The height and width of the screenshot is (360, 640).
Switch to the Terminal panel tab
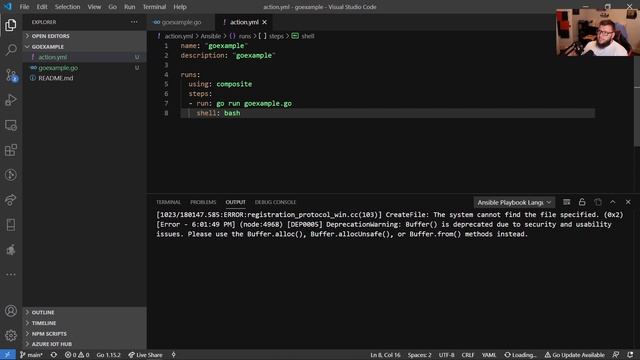pyautogui.click(x=168, y=202)
